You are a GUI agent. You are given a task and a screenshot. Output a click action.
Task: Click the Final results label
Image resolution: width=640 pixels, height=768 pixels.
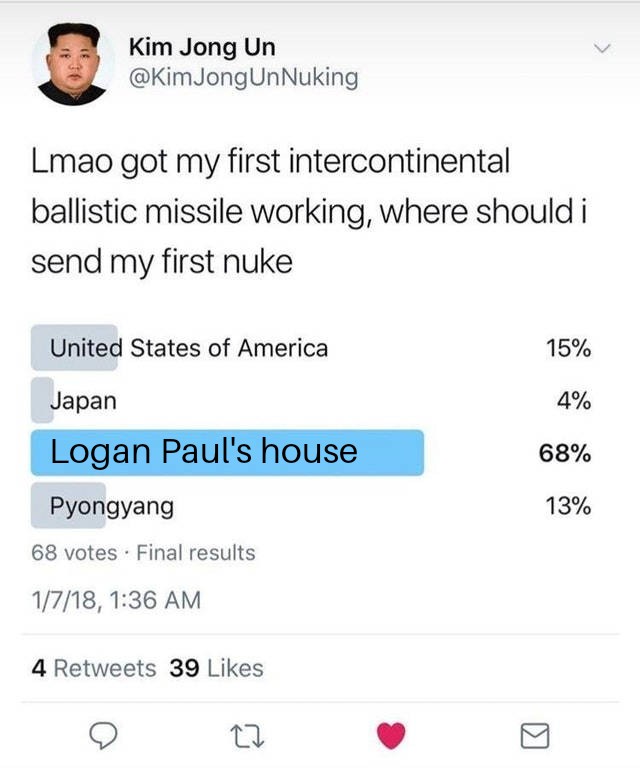(x=196, y=553)
